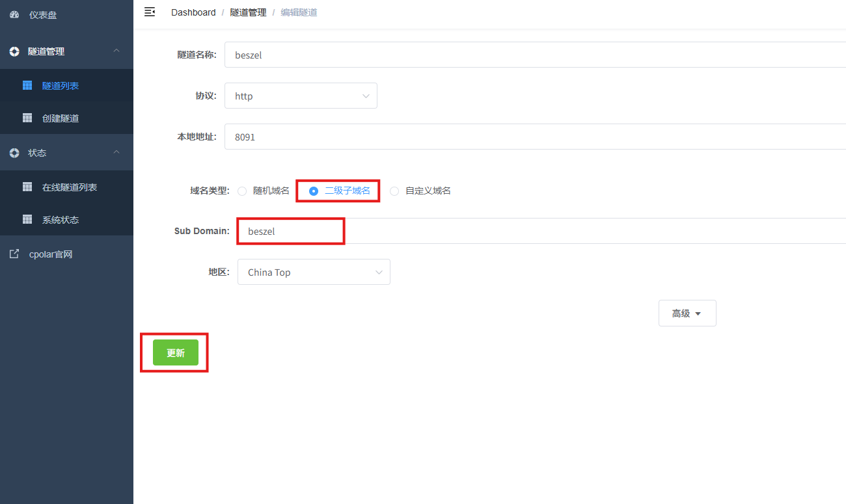Click the tunnel management 隧道管理 circle icon

(x=14, y=51)
